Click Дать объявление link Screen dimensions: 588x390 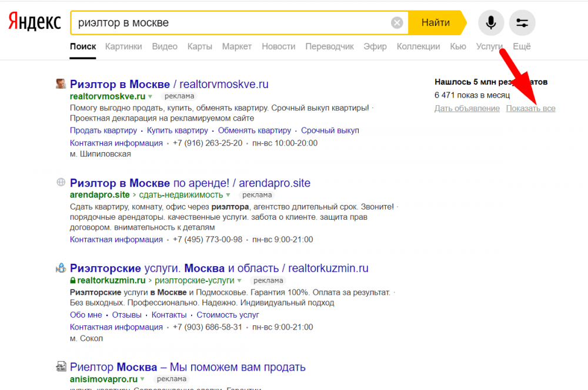click(467, 108)
